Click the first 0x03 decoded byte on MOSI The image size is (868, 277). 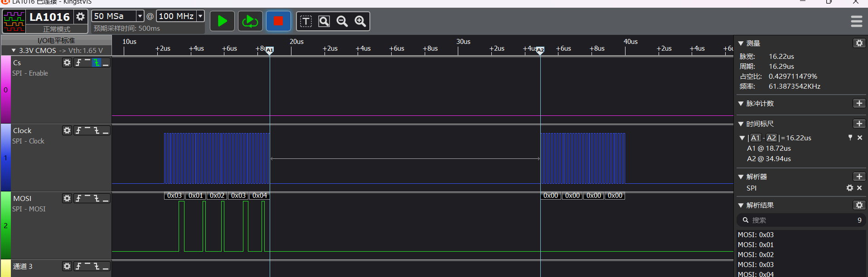point(175,196)
